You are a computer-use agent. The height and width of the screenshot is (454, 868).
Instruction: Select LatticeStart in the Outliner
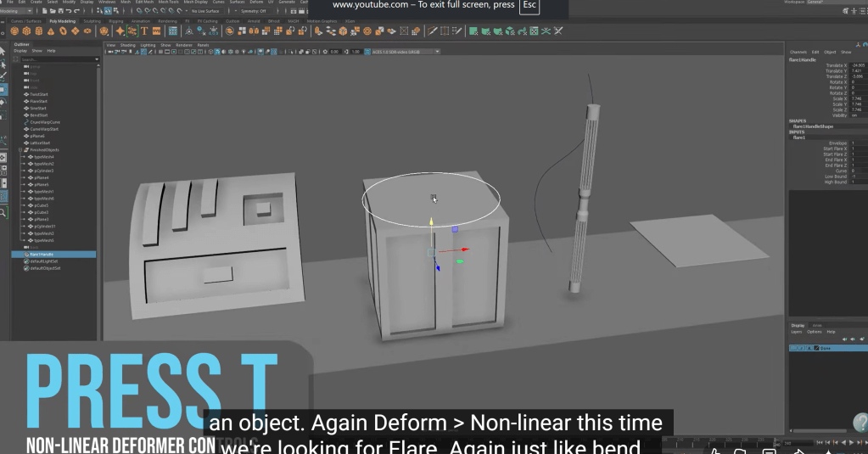[x=40, y=143]
